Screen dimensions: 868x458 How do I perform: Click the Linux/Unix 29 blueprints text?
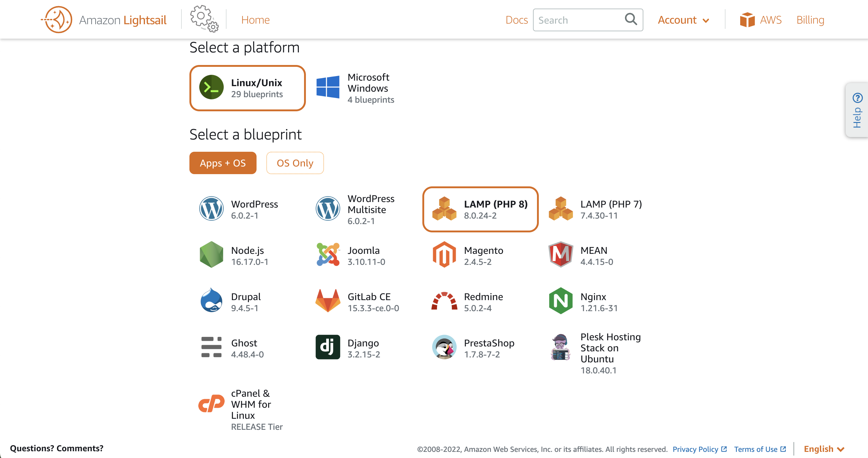point(257,88)
